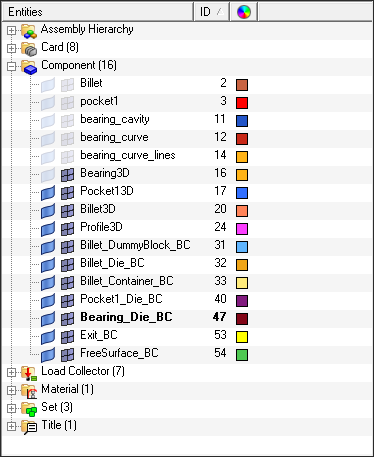374x457 pixels.
Task: Click mesh icon of FreeSurface_BC
Action: (67, 355)
